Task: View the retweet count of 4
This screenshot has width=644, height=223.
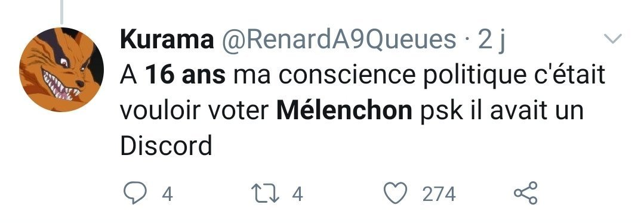Action: pyautogui.click(x=297, y=194)
